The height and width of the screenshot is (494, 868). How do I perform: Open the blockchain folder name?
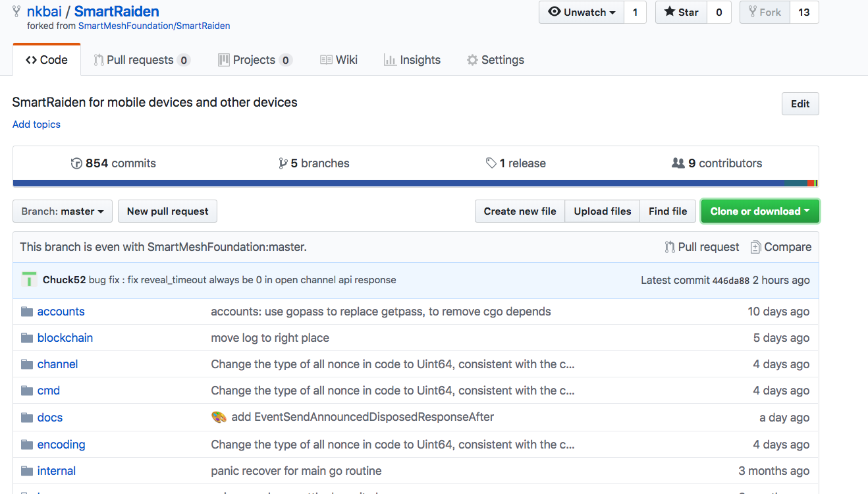tap(65, 338)
